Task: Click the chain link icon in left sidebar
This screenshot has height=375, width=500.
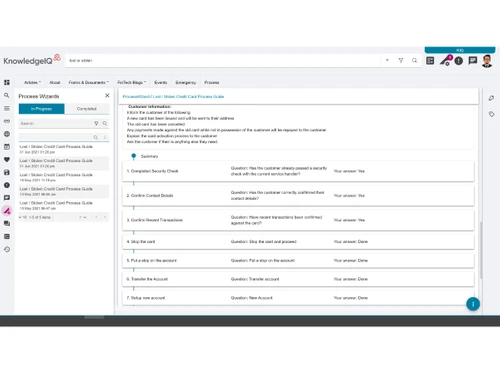Action: pos(7,121)
